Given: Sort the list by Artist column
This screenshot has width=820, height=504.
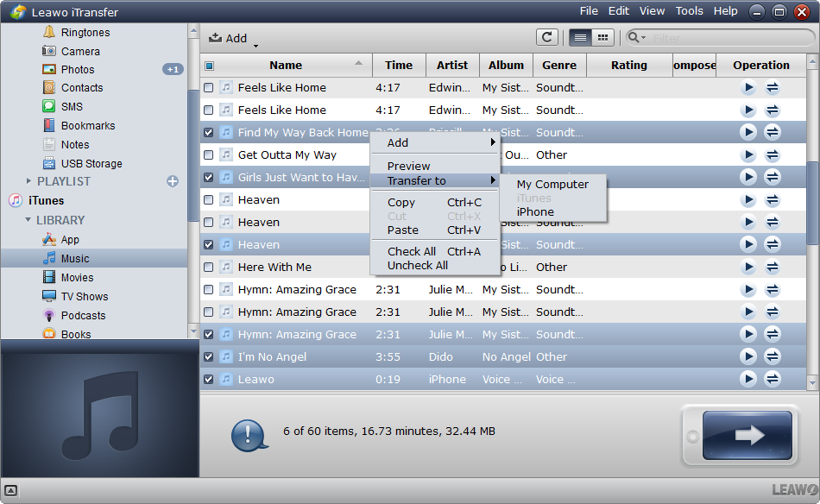Looking at the screenshot, I should tap(451, 65).
